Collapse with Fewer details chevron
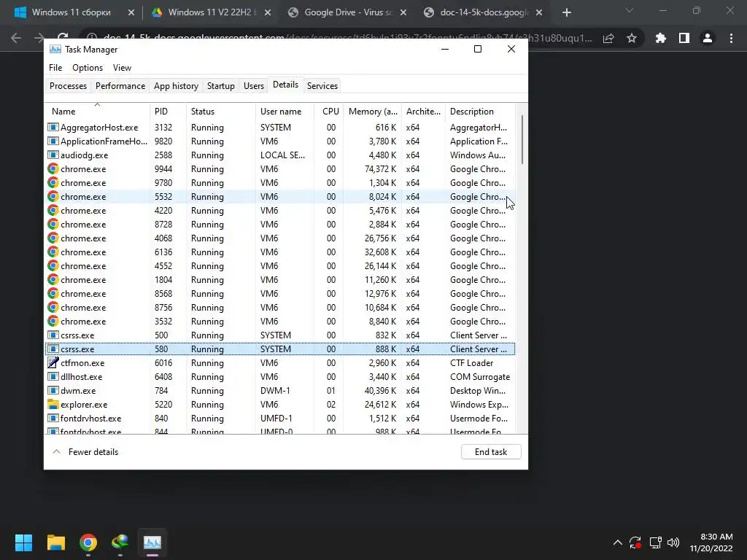Screen dimensions: 747x560 [x=56, y=452]
